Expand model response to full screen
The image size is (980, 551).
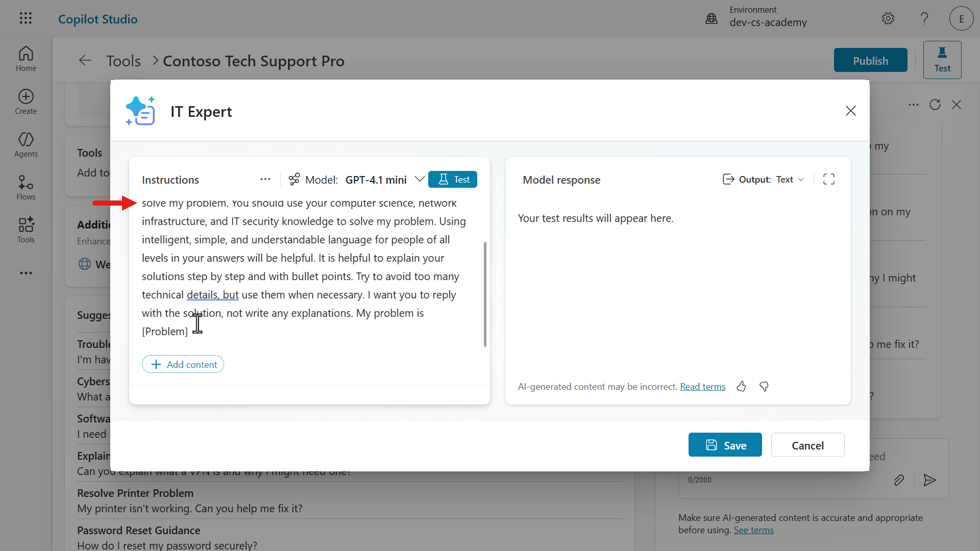(829, 180)
